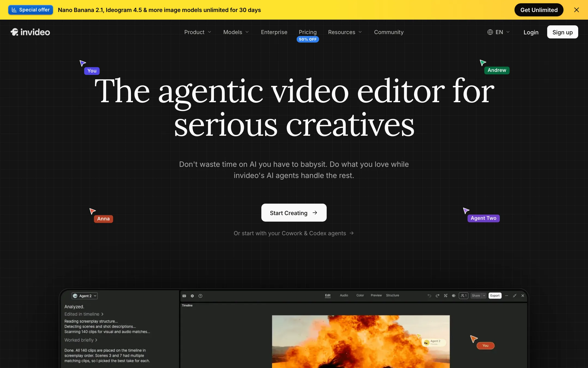Click the globe language icon
Viewport: 588px width, 368px height.
tap(490, 32)
